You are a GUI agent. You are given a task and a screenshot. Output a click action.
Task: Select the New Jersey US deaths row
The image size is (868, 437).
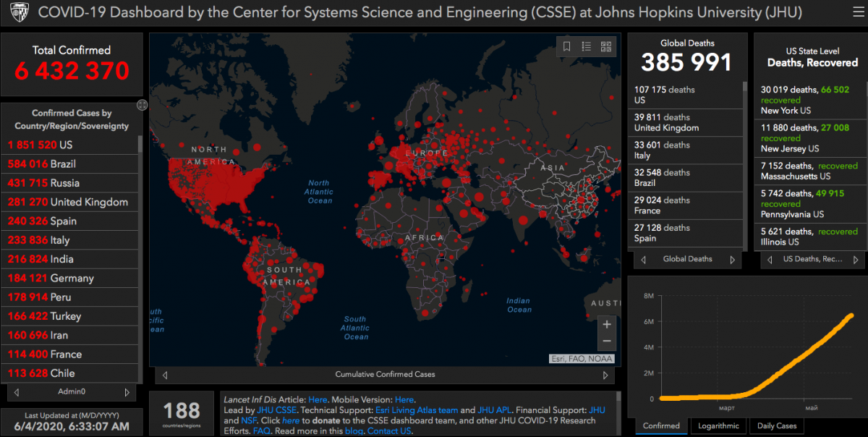(809, 138)
